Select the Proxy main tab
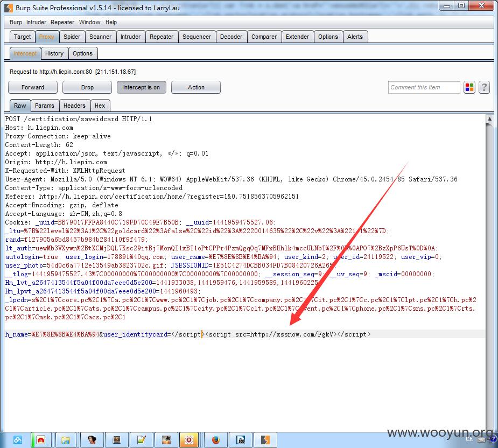This screenshot has height=448, width=498. [x=47, y=37]
